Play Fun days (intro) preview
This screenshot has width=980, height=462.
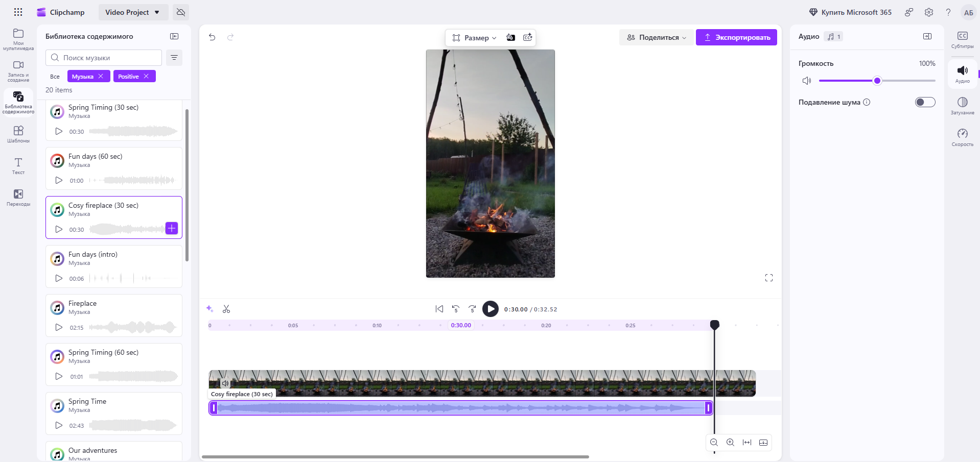59,278
